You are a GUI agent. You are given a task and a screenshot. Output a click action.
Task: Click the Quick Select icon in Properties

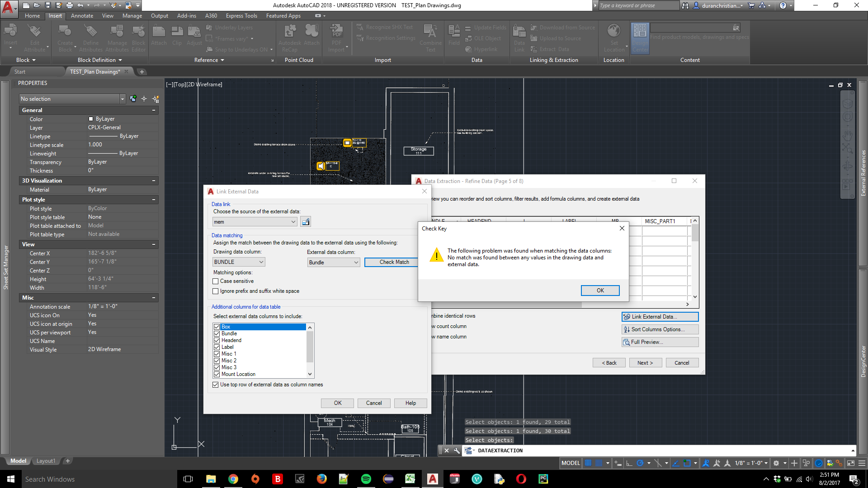(x=156, y=99)
